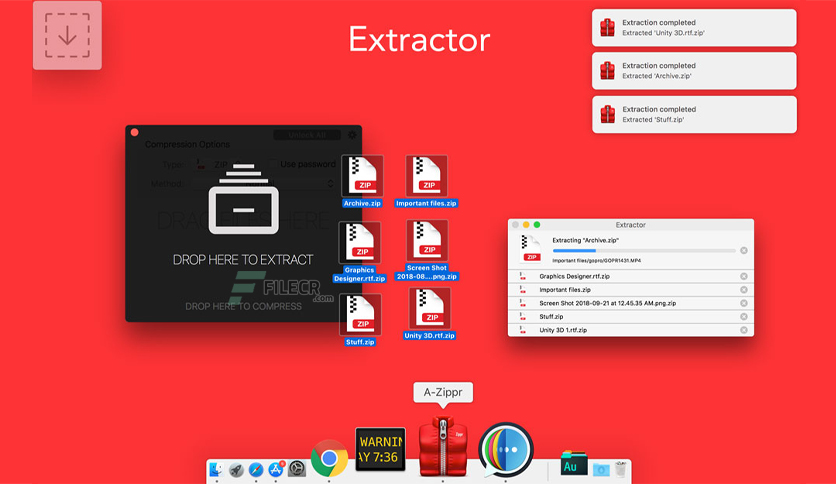Select the Unity 3D.rtf.zip desktop file icon
The width and height of the screenshot is (836, 484).
point(430,309)
